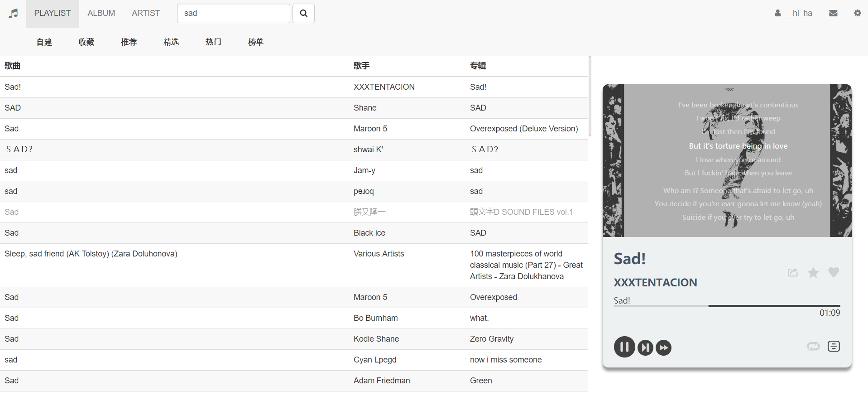Open the mail envelope icon
868x401 pixels.
833,13
